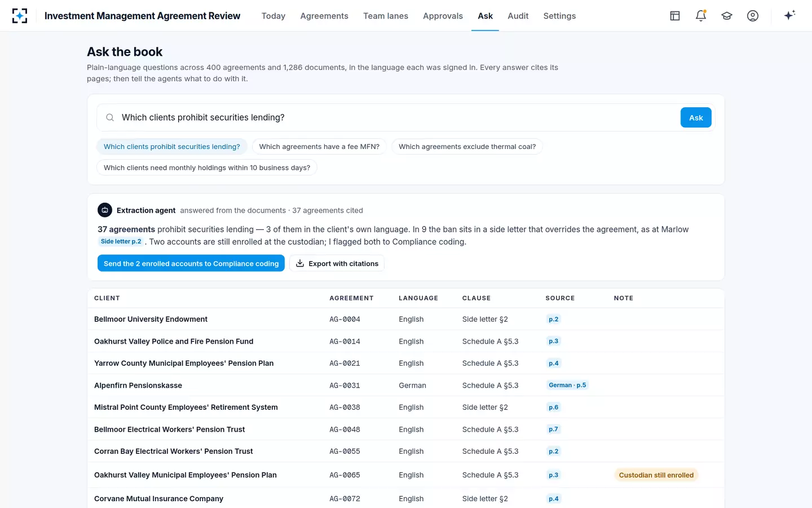Go to the Team lanes tab
Image resolution: width=812 pixels, height=508 pixels.
[386, 16]
